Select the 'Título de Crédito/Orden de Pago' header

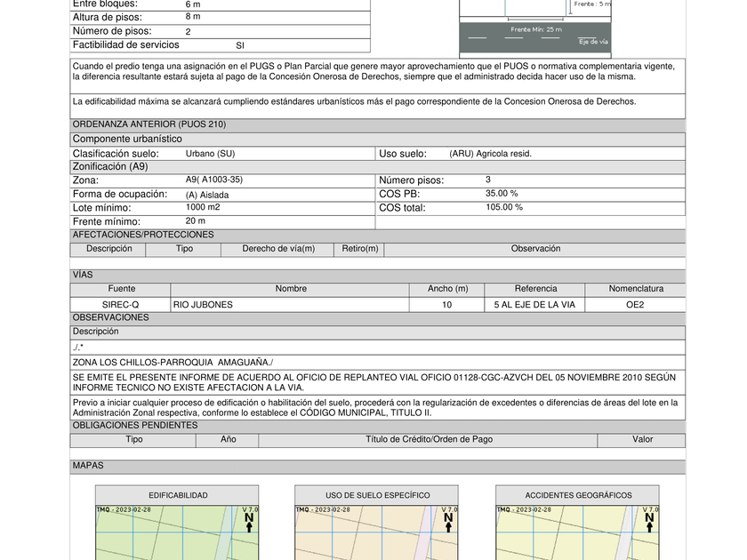coord(429,439)
